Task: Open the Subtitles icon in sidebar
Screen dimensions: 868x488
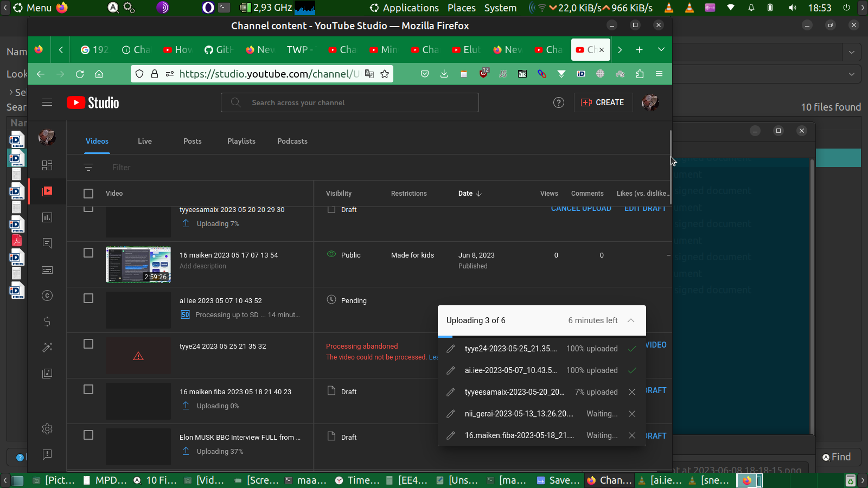Action: pos(47,269)
